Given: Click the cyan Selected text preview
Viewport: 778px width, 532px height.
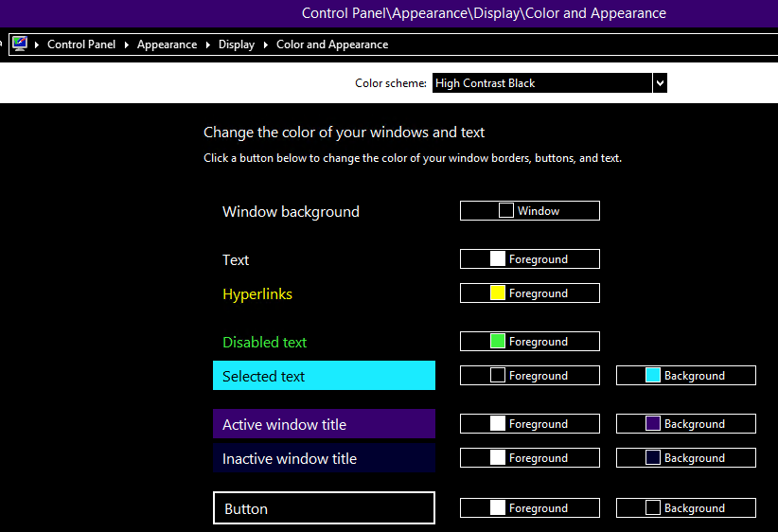Looking at the screenshot, I should [324, 375].
